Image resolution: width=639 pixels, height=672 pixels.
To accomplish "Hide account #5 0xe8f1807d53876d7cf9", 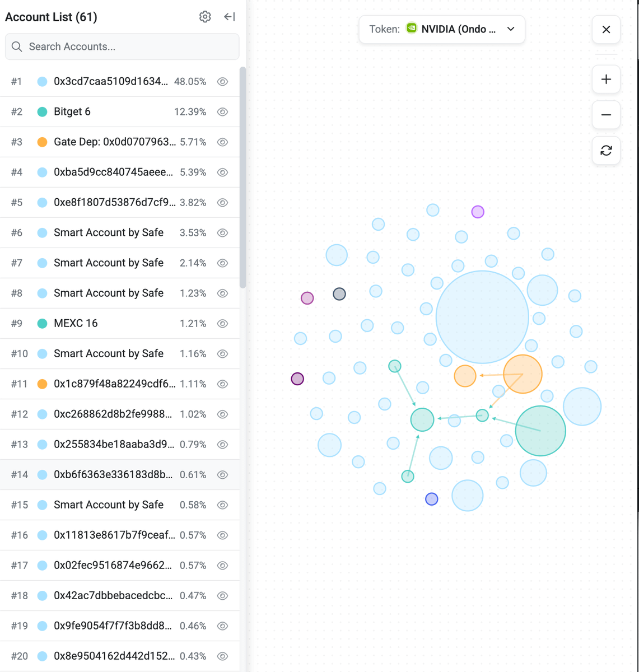I will (222, 203).
